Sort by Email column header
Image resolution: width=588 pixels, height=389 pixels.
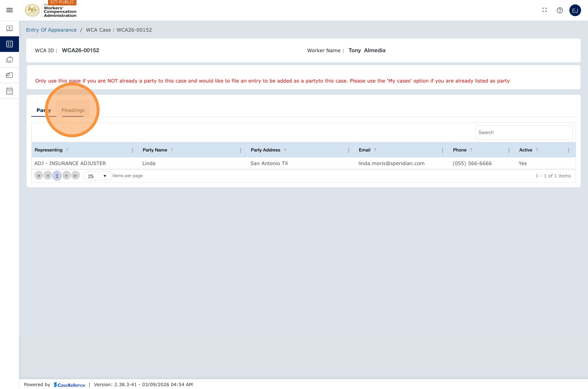pos(365,150)
